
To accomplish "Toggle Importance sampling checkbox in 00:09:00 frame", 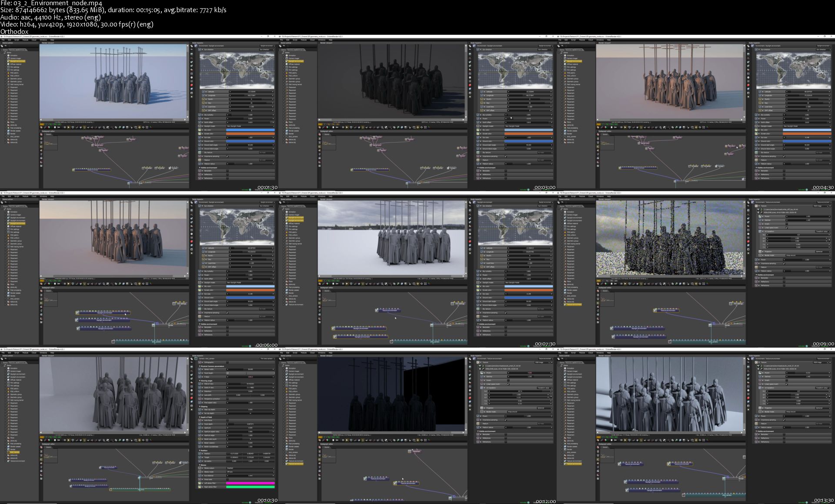I will click(784, 263).
